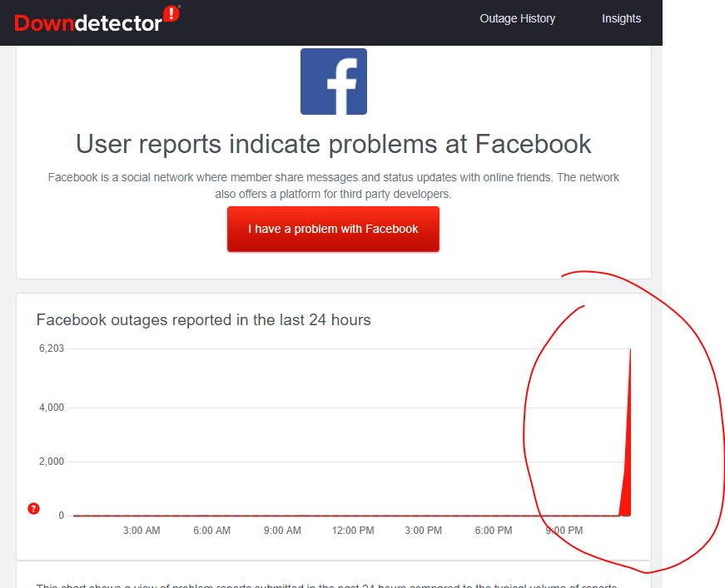Click the Downdetector logo
This screenshot has width=725, height=588.
tap(97, 20)
